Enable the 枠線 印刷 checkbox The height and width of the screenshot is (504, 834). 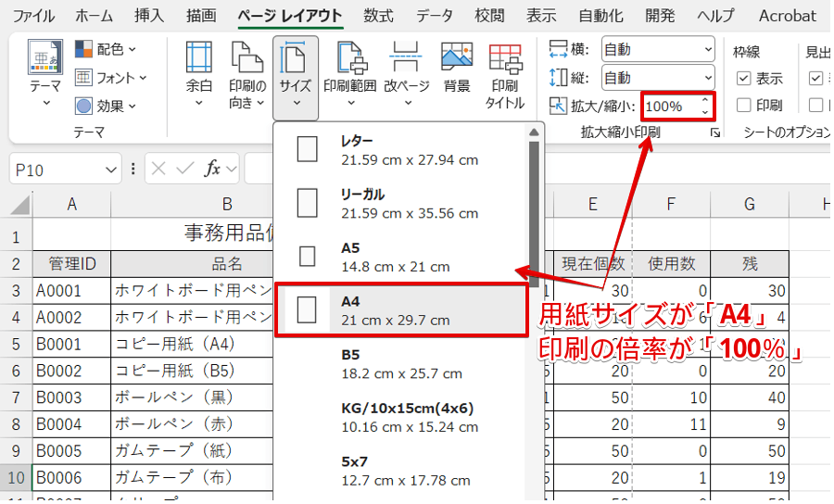[743, 106]
